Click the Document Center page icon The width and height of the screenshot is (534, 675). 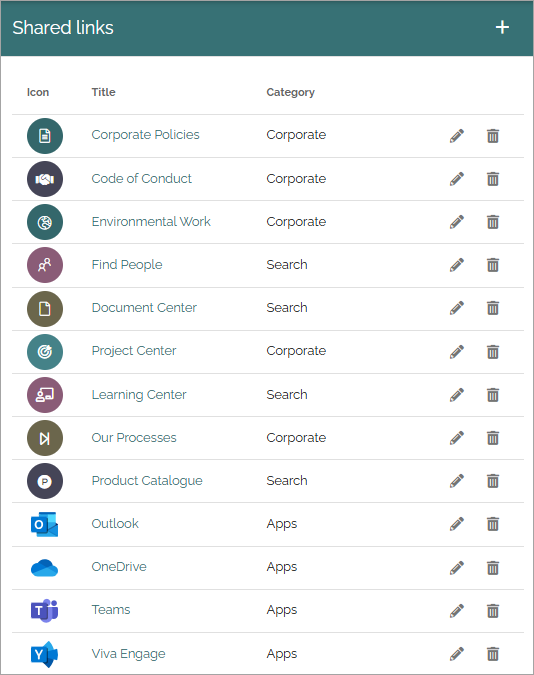[45, 309]
